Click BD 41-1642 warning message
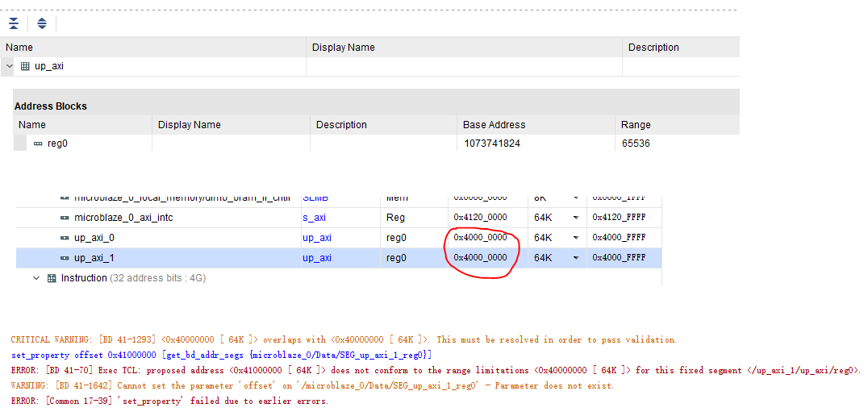868x416 pixels. pyautogui.click(x=312, y=385)
